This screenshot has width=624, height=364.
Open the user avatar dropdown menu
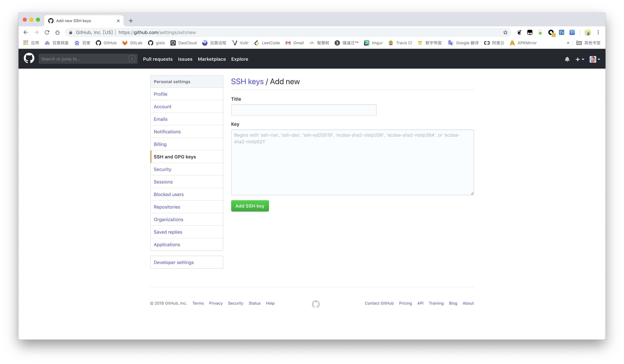[x=595, y=59]
